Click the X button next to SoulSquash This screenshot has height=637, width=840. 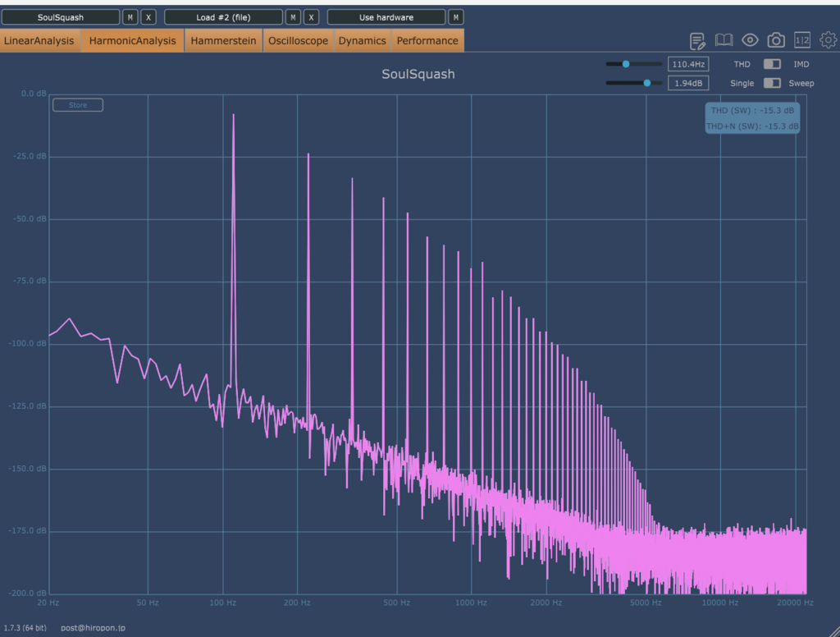(148, 17)
